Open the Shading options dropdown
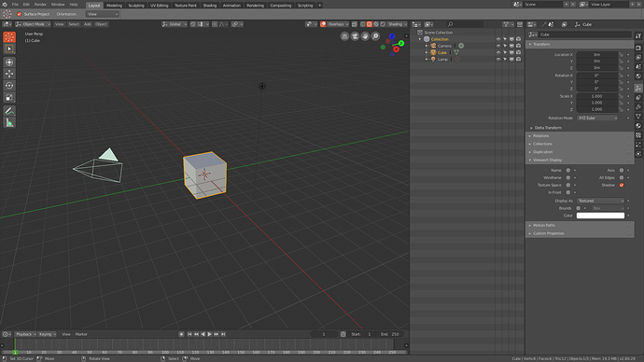Image resolution: width=644 pixels, height=362 pixels. point(398,24)
